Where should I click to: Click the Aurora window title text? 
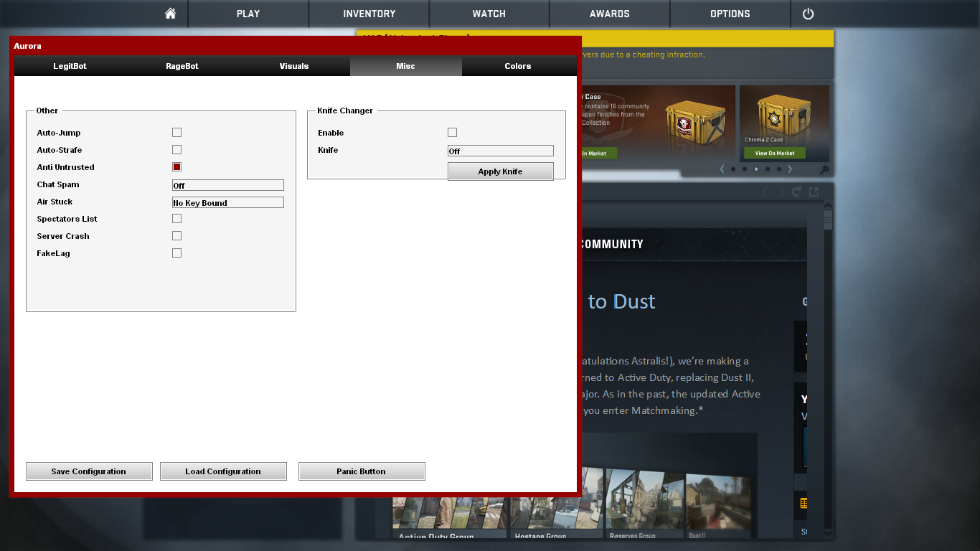tap(27, 46)
